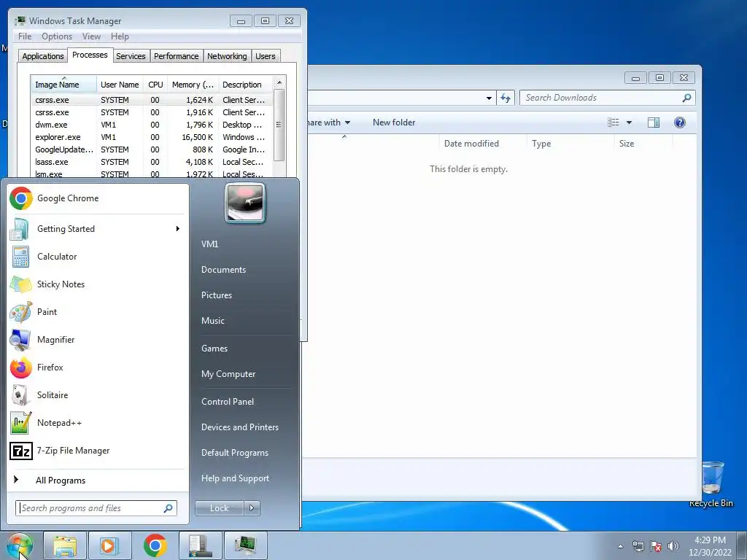
Task: Click New folder in Explorer
Action: pyautogui.click(x=393, y=122)
